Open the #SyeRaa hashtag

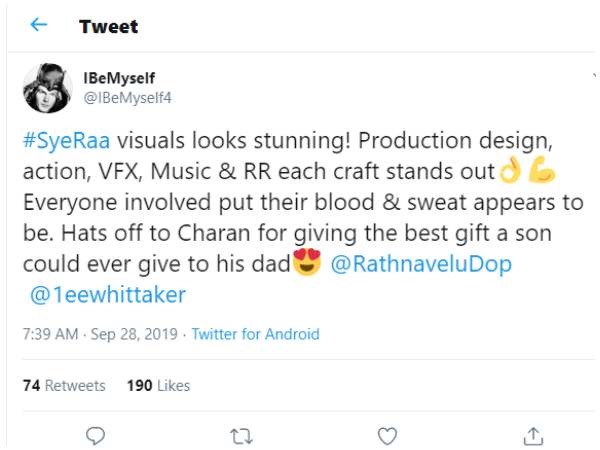[67, 140]
